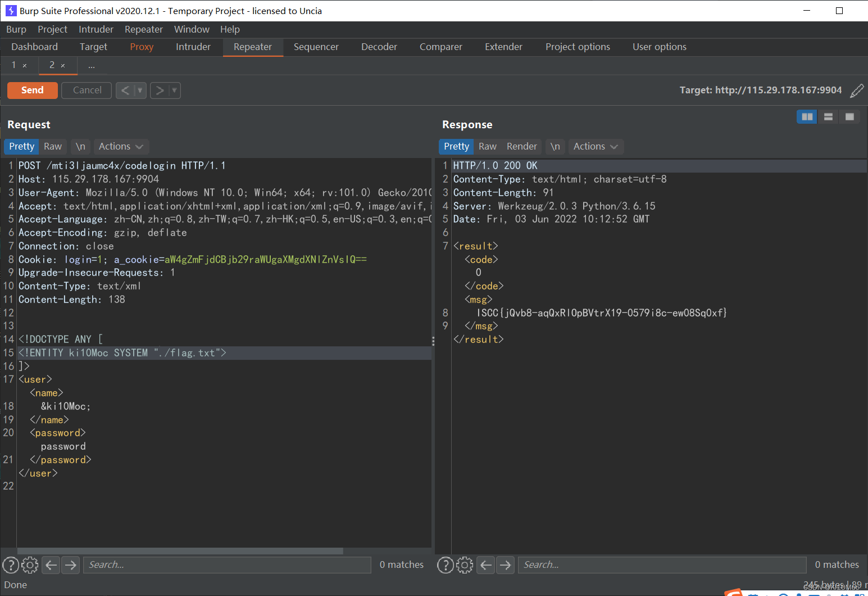
Task: Click the response Search field
Action: pos(662,565)
